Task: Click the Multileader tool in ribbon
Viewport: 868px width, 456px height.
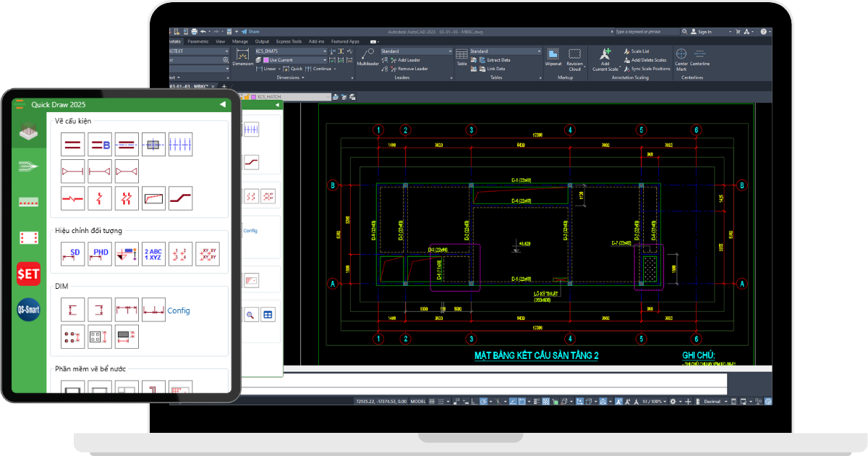Action: [367, 58]
